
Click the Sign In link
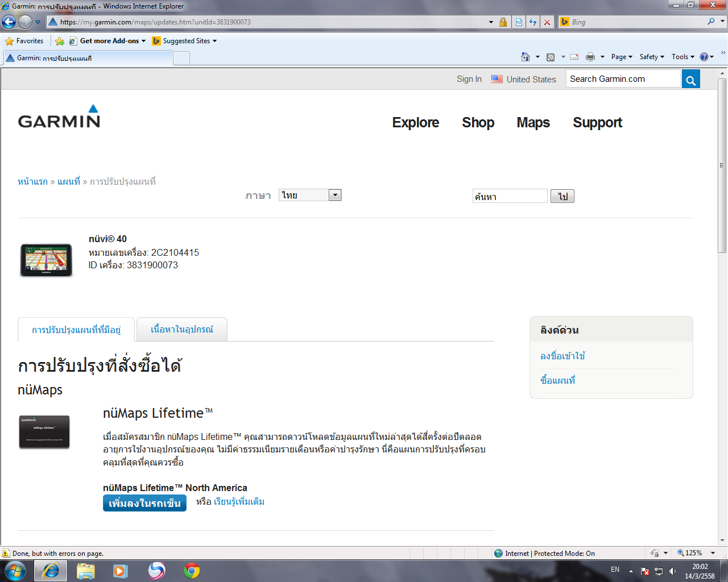tap(469, 79)
